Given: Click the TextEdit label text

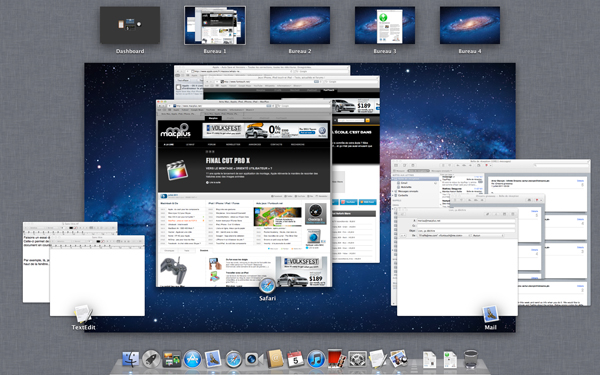Looking at the screenshot, I should 83,327.
